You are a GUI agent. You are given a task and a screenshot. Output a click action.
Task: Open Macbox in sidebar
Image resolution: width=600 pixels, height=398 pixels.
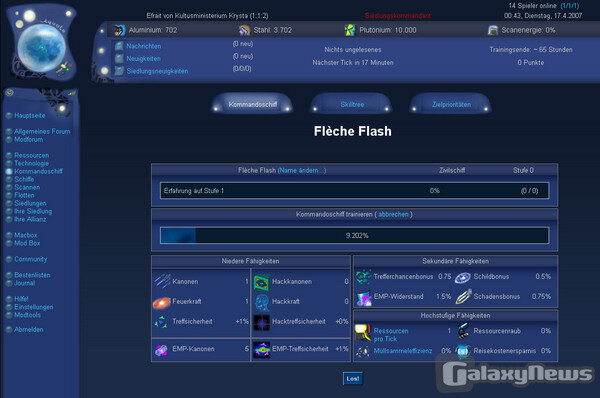click(x=26, y=235)
